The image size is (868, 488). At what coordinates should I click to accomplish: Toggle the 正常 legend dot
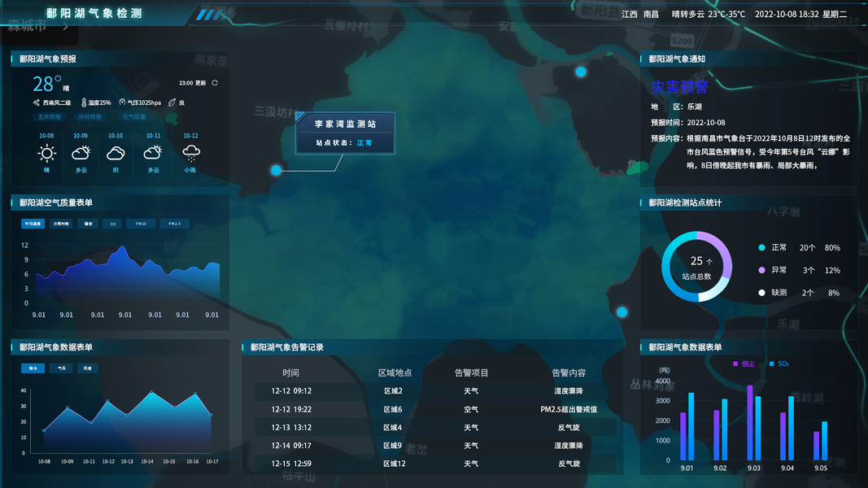[761, 248]
